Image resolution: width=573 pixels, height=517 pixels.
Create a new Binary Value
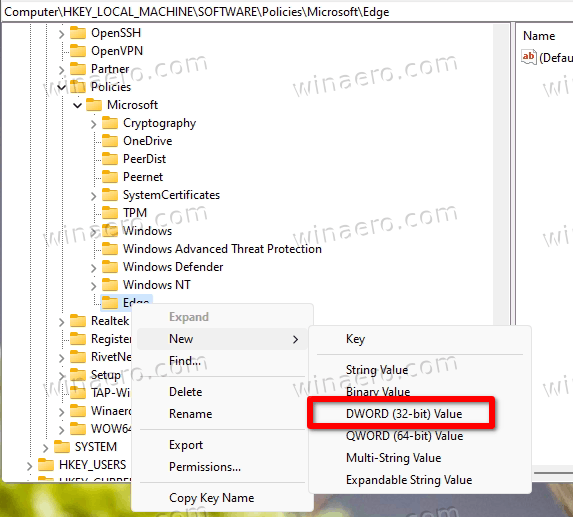pyautogui.click(x=420, y=392)
